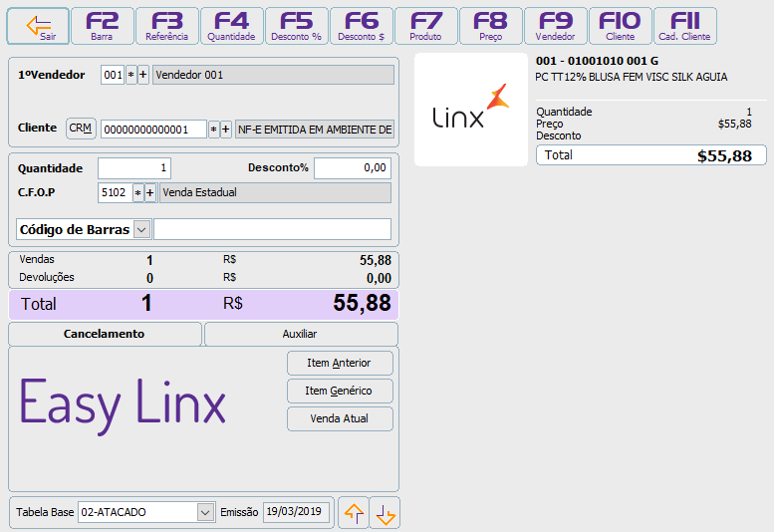Click the Emissão date field
The image size is (774, 532).
[296, 512]
